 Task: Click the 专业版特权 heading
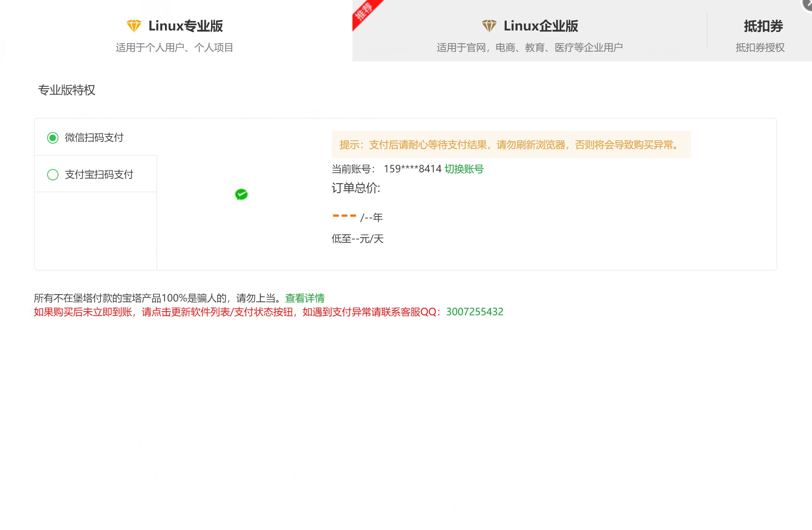[67, 90]
